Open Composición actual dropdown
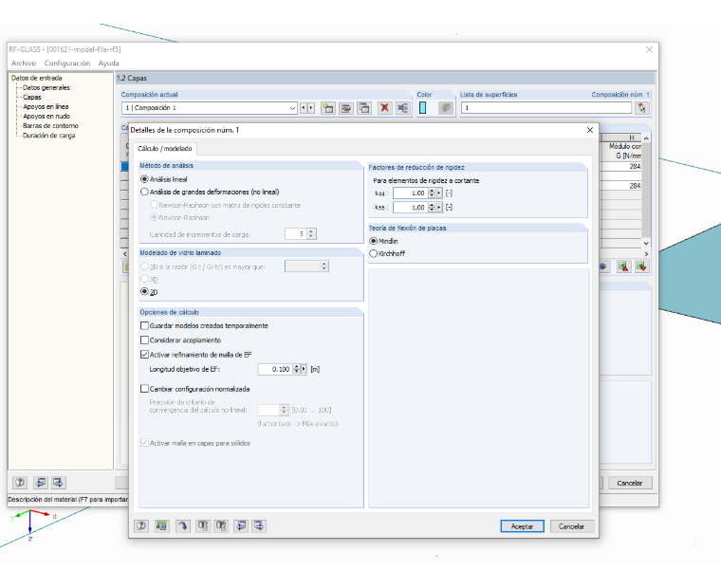The height and width of the screenshot is (588, 721). pos(292,108)
